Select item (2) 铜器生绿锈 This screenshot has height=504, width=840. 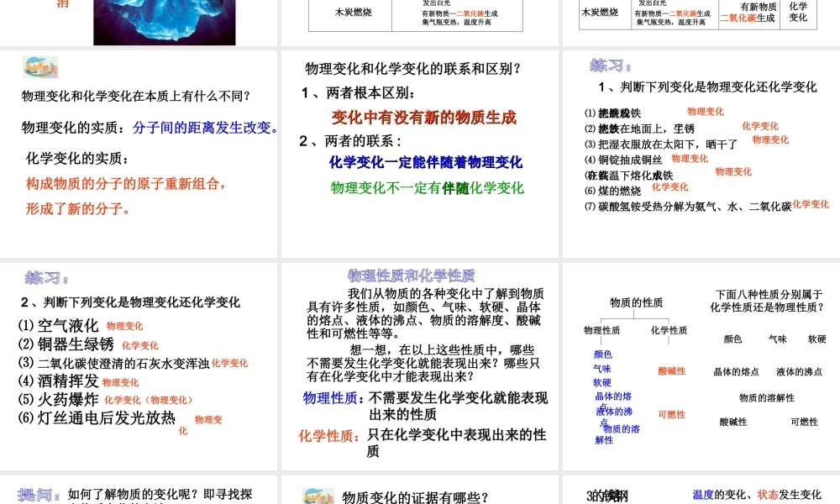click(66, 344)
